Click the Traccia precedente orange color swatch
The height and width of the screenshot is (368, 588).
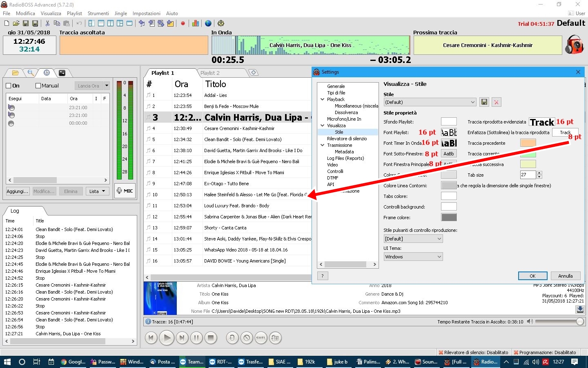pos(528,143)
